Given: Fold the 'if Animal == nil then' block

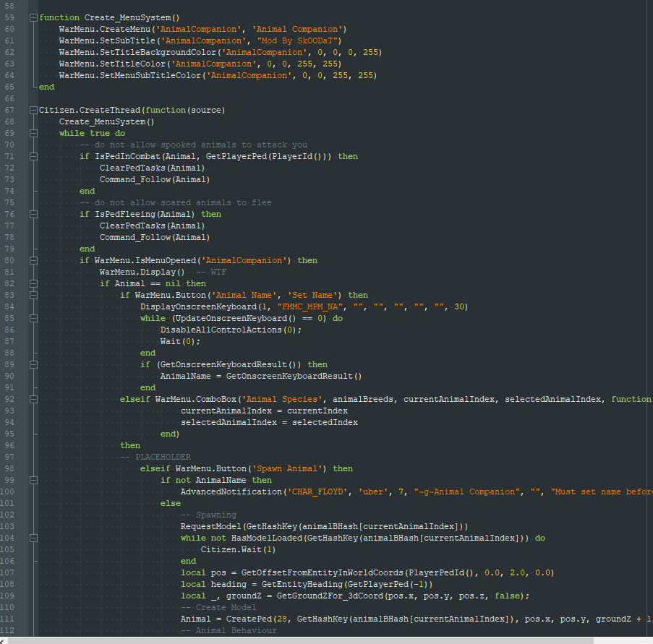Looking at the screenshot, I should [33, 283].
